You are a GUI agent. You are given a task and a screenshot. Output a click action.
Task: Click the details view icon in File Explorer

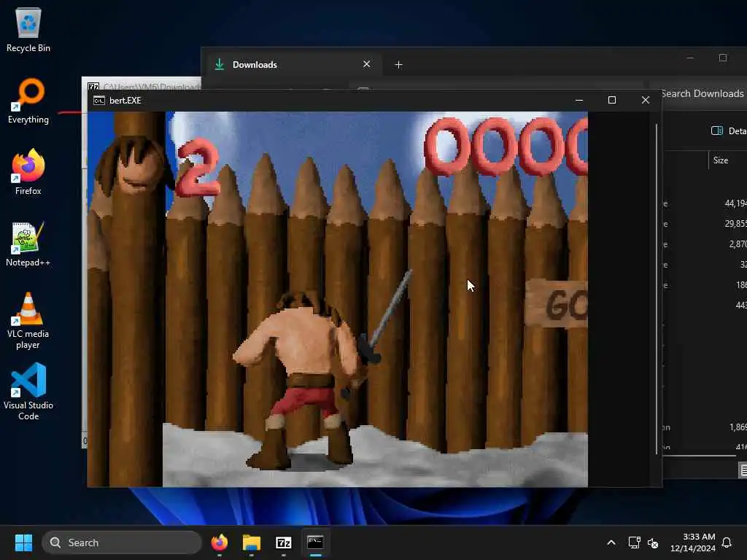(x=743, y=470)
